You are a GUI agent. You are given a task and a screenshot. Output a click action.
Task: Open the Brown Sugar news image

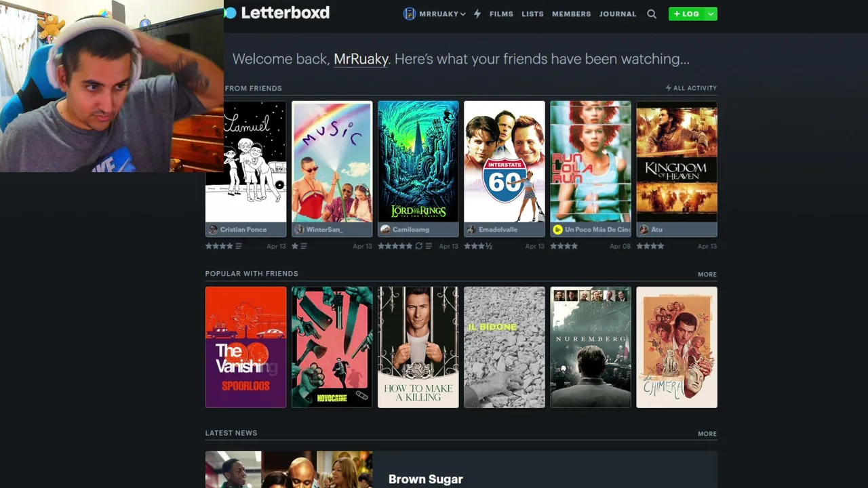coord(289,470)
